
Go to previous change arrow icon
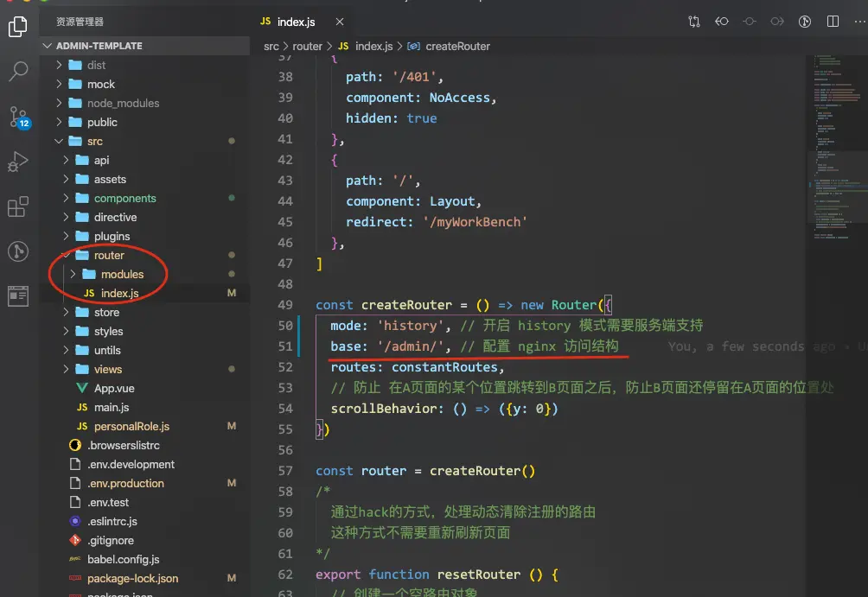point(721,21)
